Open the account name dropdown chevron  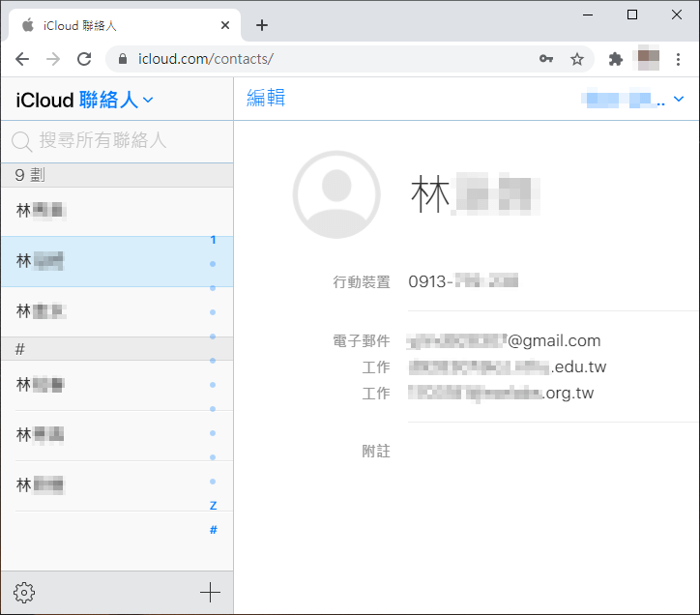pyautogui.click(x=679, y=99)
